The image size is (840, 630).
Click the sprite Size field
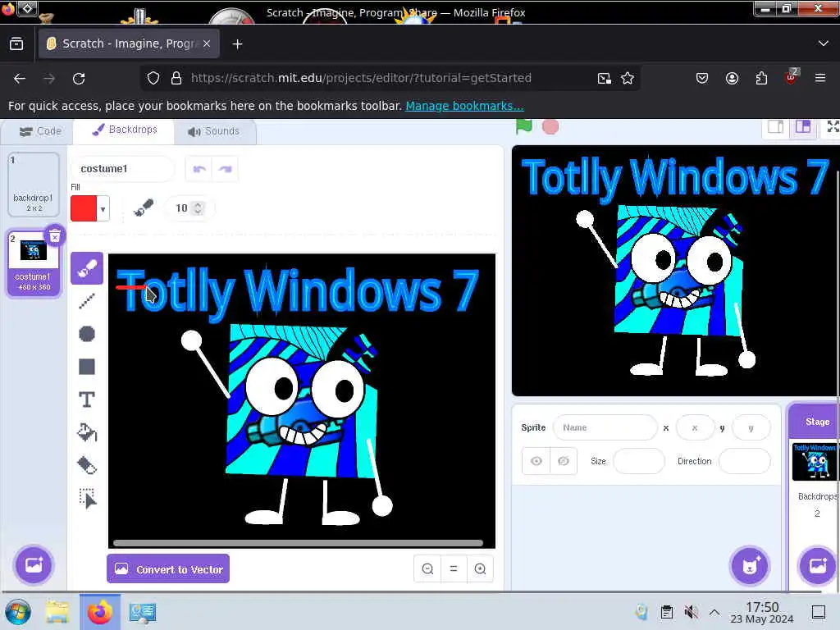[638, 461]
